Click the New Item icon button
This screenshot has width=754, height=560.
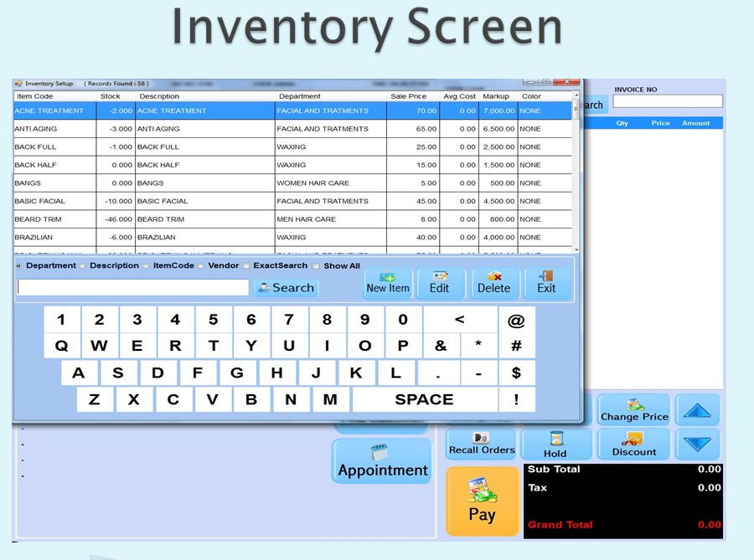388,283
